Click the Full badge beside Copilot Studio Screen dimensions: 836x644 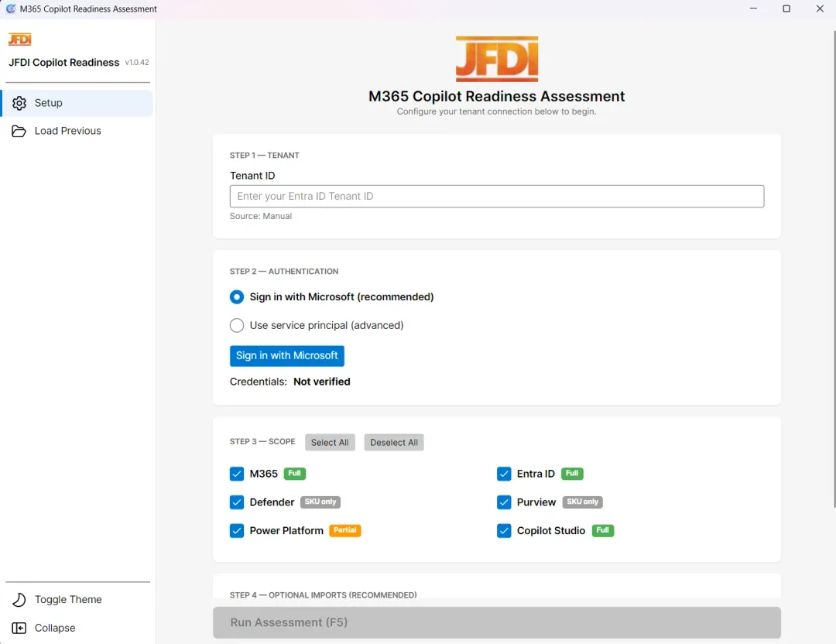(x=602, y=530)
